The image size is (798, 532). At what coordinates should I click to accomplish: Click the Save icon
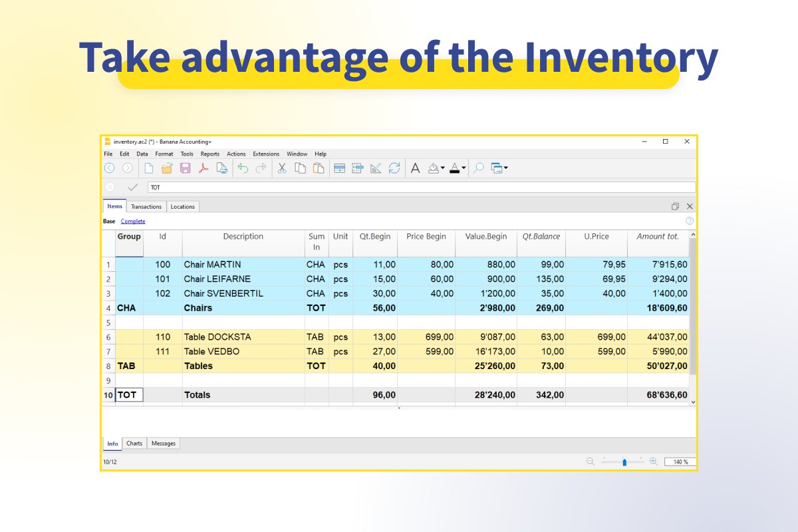[x=185, y=168]
